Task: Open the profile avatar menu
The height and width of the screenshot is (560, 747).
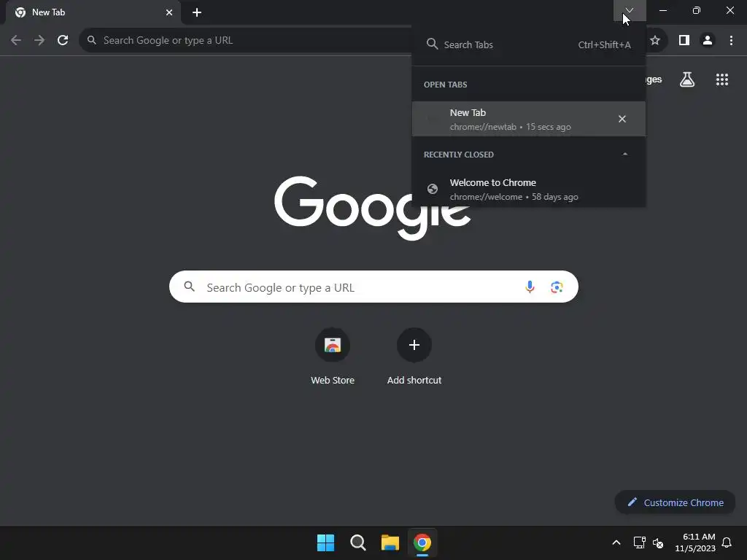Action: click(x=708, y=41)
